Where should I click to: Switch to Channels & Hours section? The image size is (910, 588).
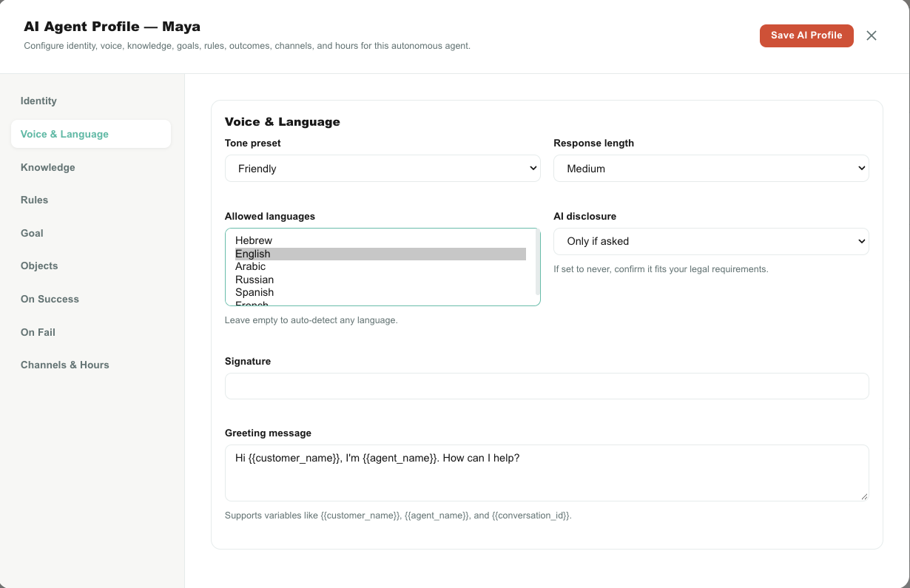91,365
